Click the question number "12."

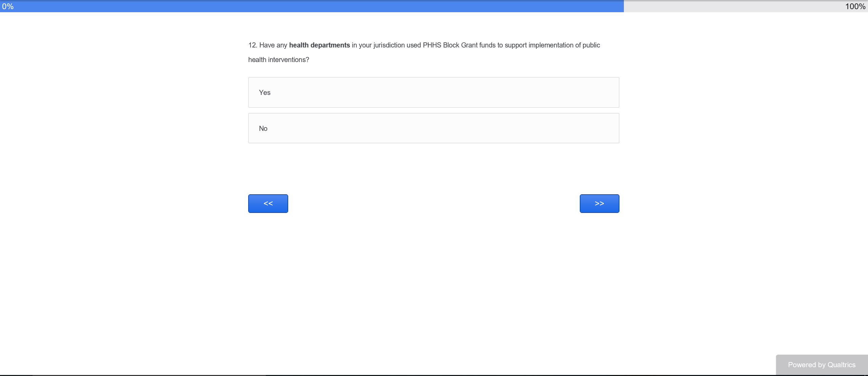(x=253, y=45)
